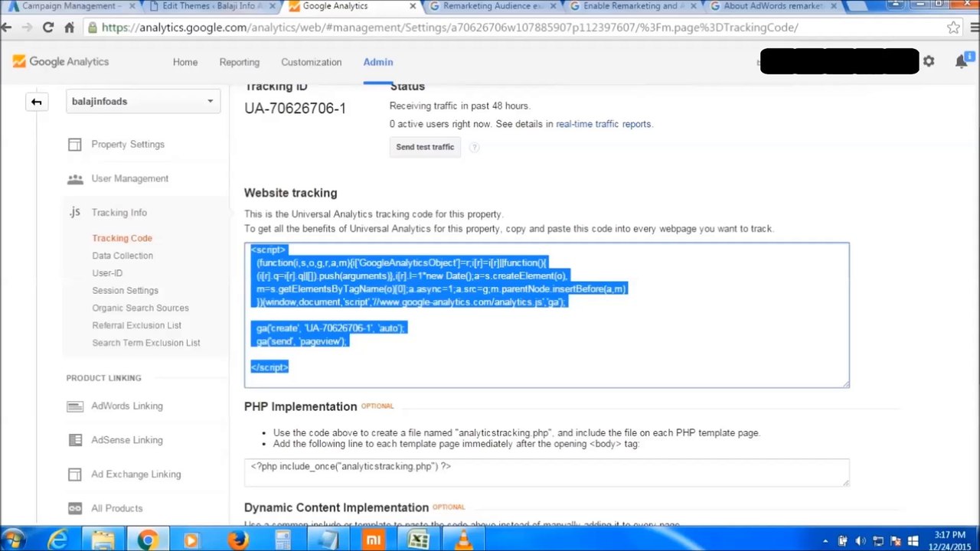
Task: Open User Management
Action: tap(129, 178)
